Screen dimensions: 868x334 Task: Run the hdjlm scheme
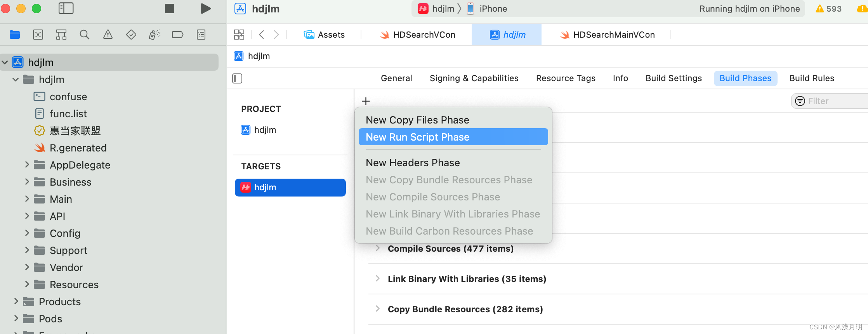click(x=206, y=9)
